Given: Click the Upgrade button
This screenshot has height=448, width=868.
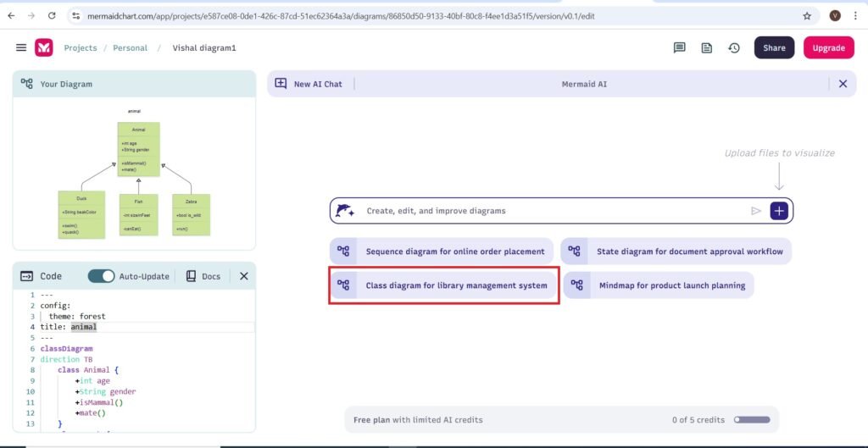Looking at the screenshot, I should point(828,48).
